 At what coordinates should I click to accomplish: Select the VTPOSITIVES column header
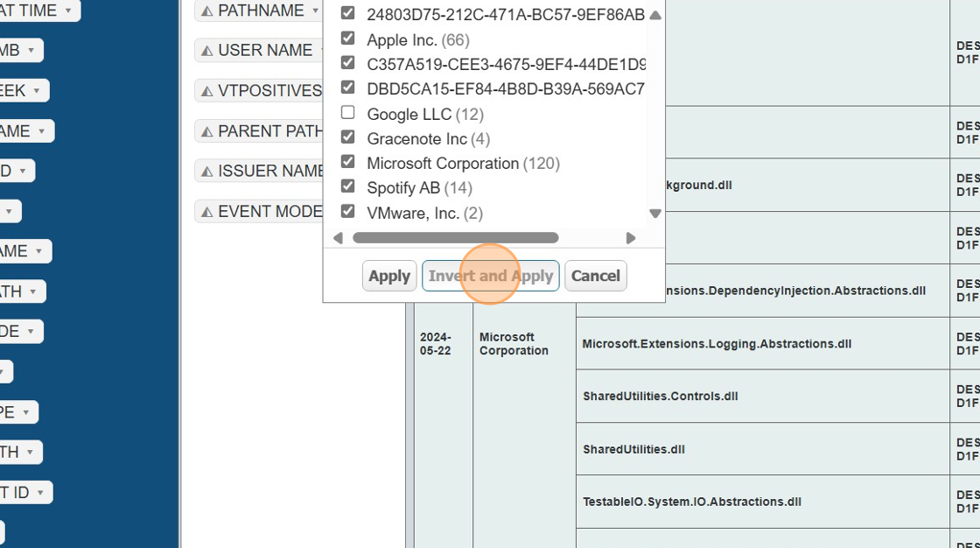(x=262, y=90)
